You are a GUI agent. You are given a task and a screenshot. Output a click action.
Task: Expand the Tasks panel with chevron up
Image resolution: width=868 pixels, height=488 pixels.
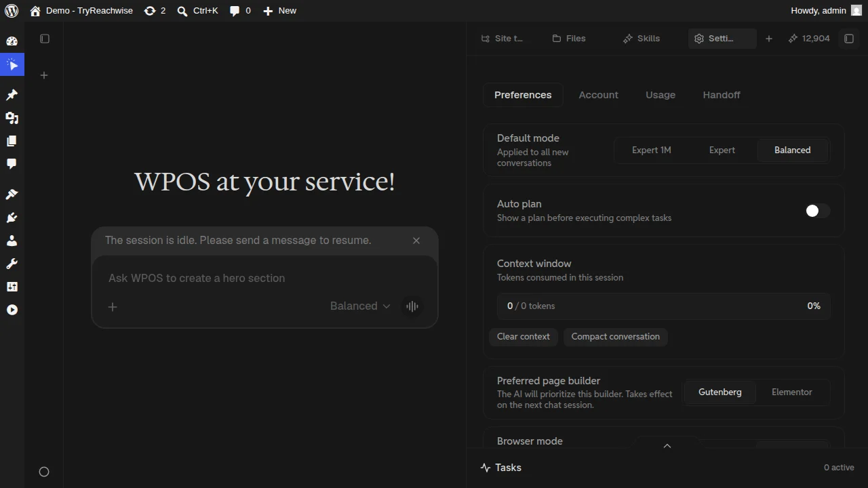[x=667, y=446]
